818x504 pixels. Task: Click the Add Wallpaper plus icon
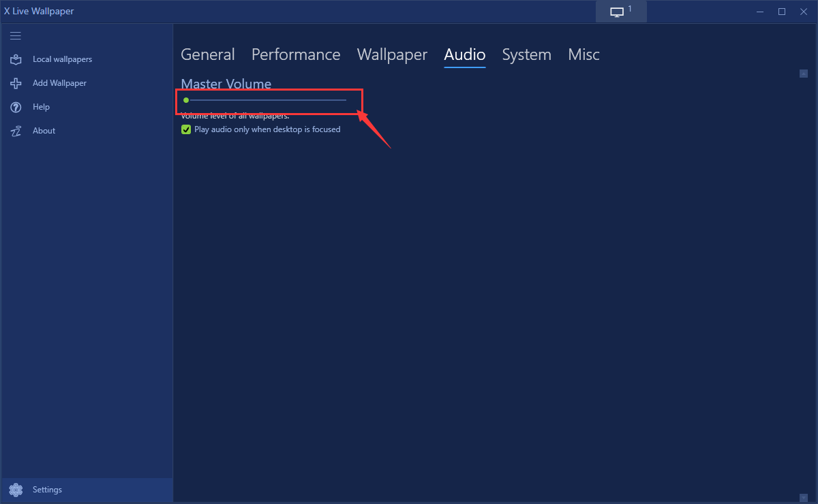click(x=16, y=83)
